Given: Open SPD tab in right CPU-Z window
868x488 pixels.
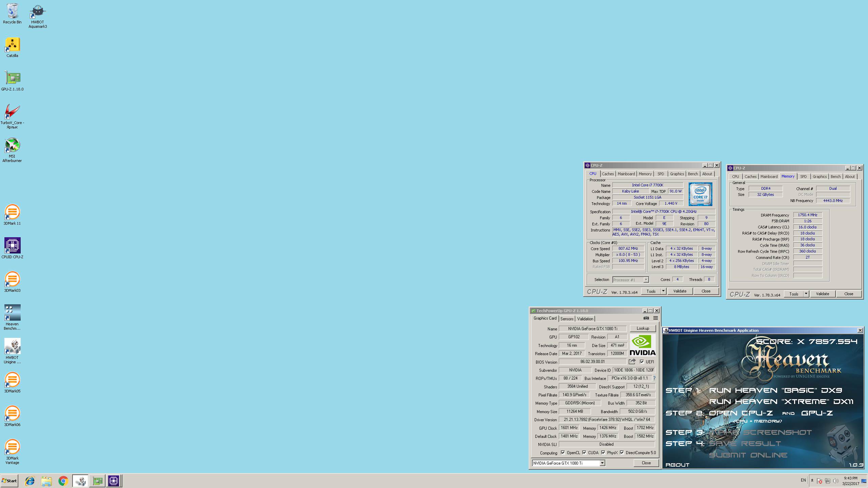Looking at the screenshot, I should [x=803, y=177].
